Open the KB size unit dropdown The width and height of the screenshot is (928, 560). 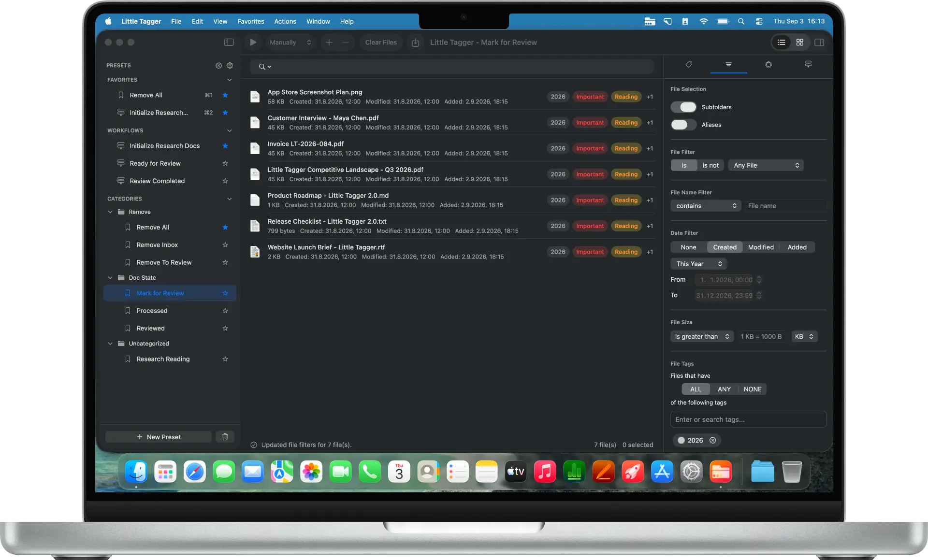(x=804, y=337)
